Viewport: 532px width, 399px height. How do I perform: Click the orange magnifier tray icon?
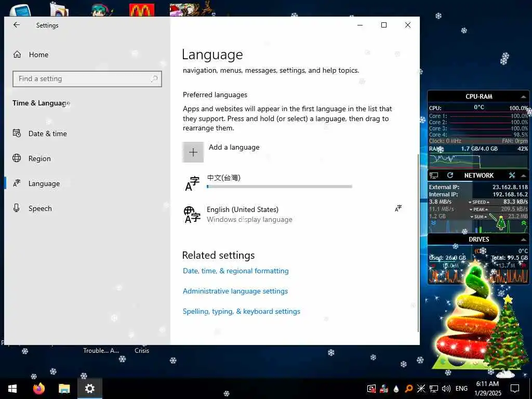click(408, 389)
